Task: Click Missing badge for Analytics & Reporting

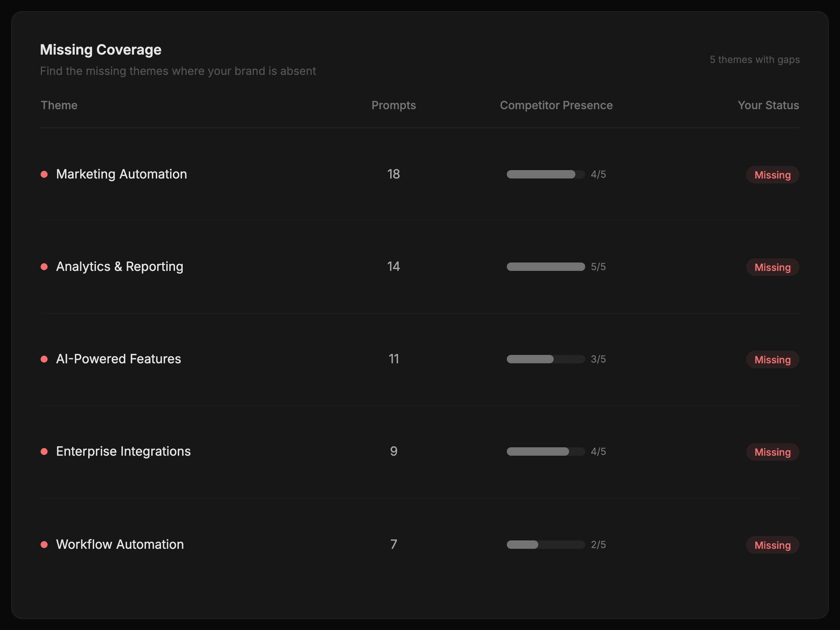Action: click(772, 267)
